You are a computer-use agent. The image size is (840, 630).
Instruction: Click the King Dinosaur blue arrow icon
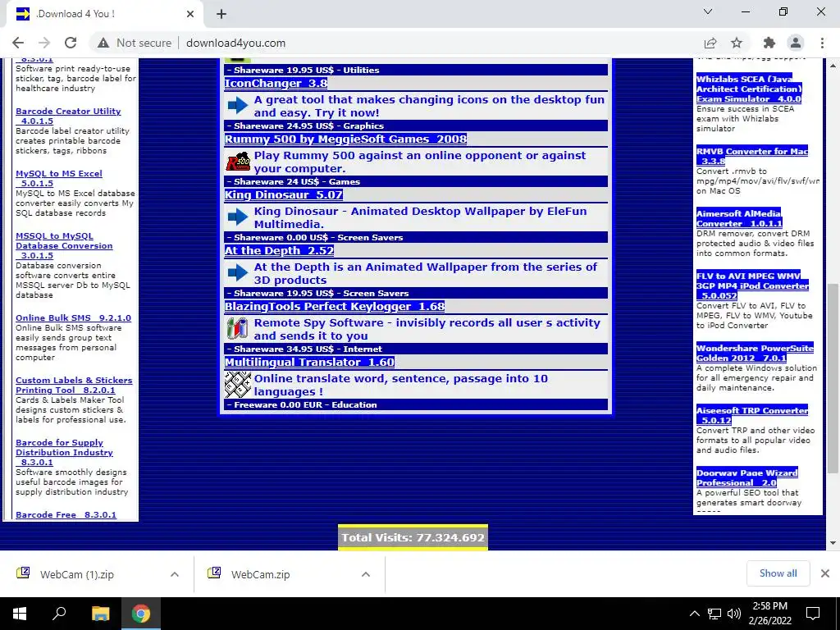coord(238,217)
